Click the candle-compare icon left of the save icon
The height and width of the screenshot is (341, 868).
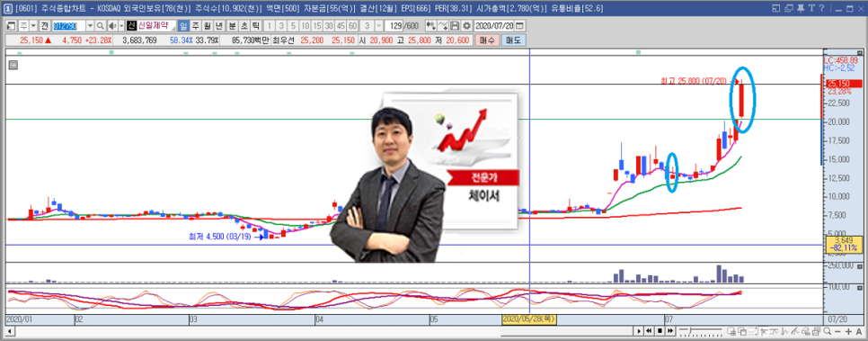(431, 26)
